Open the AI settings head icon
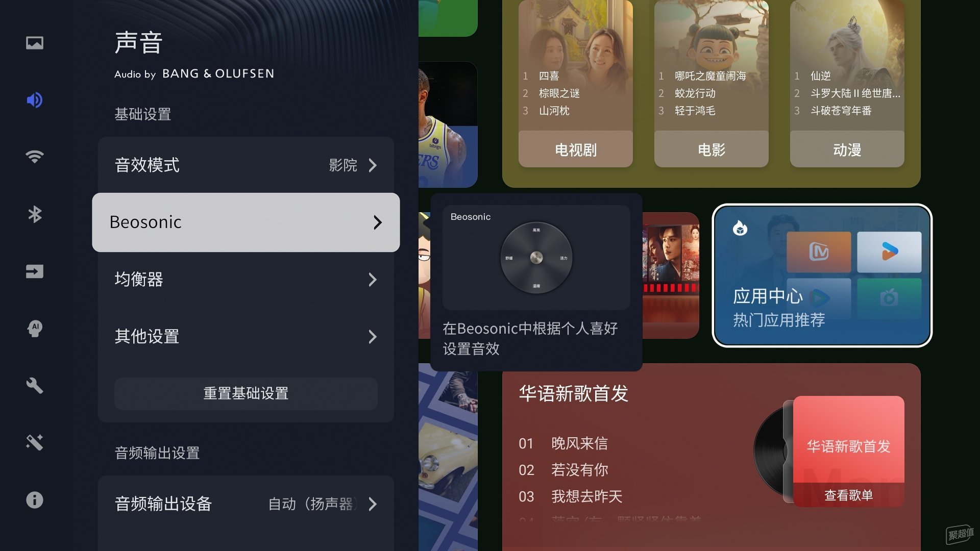 click(x=35, y=329)
